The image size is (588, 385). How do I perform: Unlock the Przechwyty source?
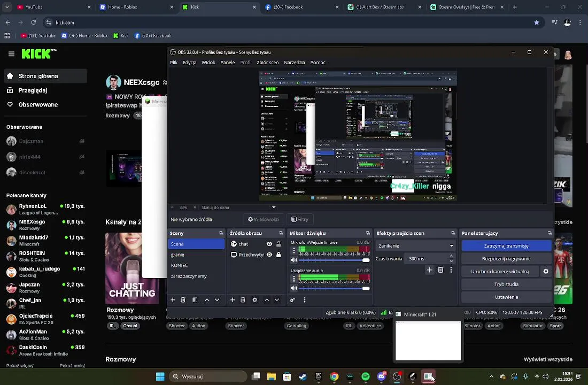[278, 255]
